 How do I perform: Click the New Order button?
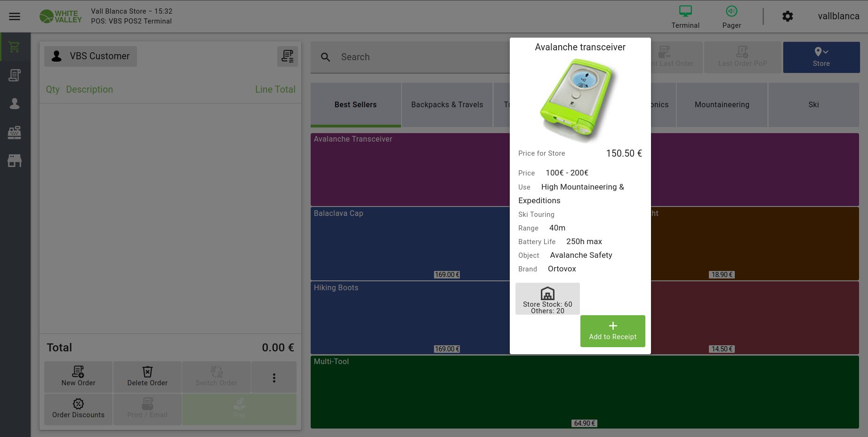tap(78, 377)
